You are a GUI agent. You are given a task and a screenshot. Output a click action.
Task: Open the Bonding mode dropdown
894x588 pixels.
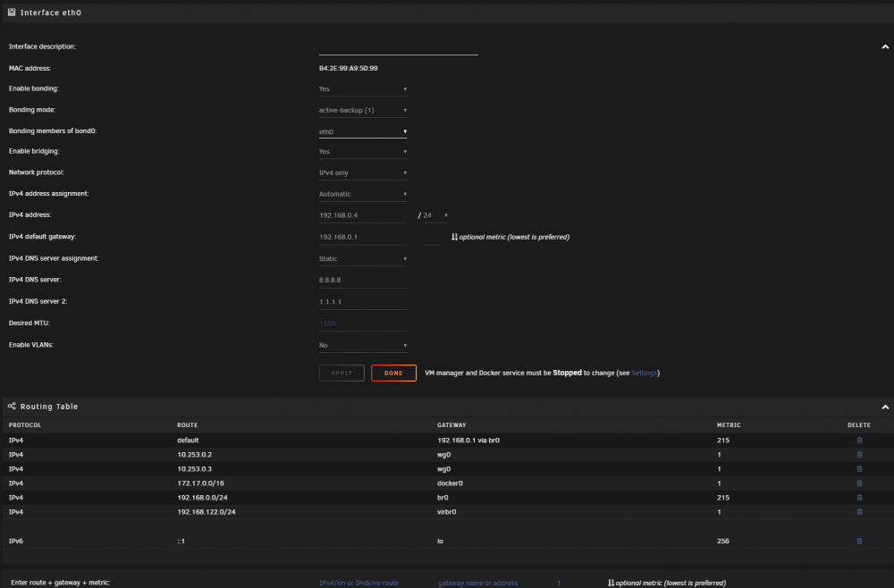(363, 110)
